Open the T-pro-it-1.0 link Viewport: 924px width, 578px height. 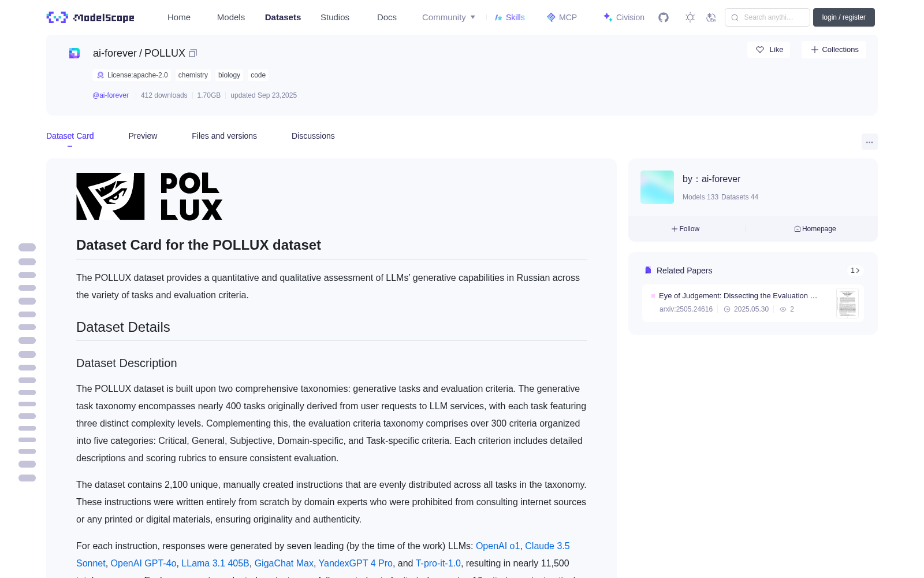(x=438, y=564)
